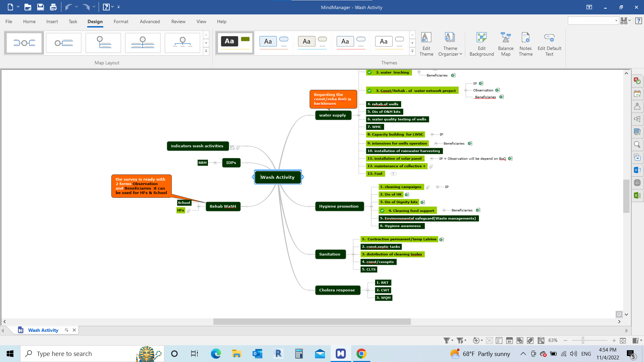Click the Wash Activity document tab

43,330
